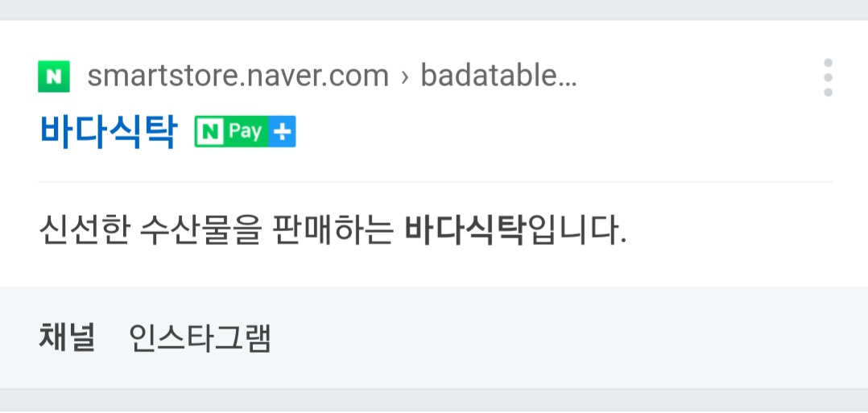Click the green Naver N favicon

[54, 76]
